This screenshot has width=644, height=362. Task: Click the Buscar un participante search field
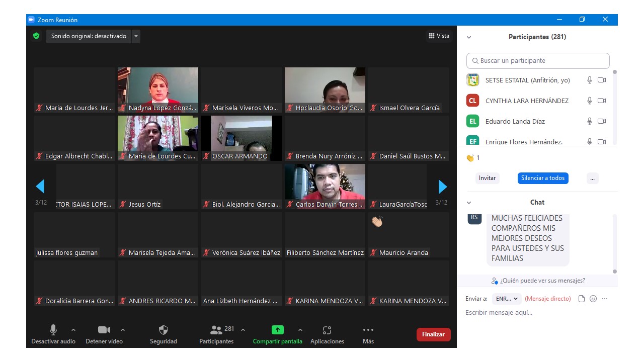[538, 61]
